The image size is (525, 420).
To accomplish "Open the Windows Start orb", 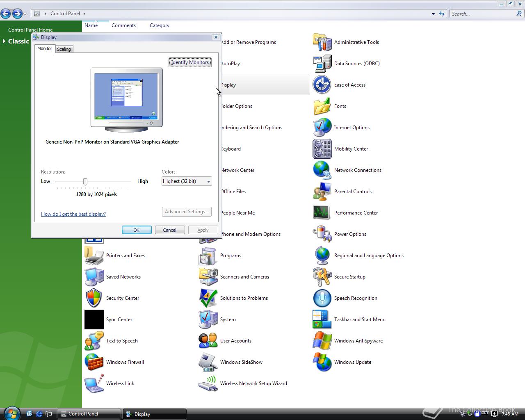I will click(x=11, y=413).
